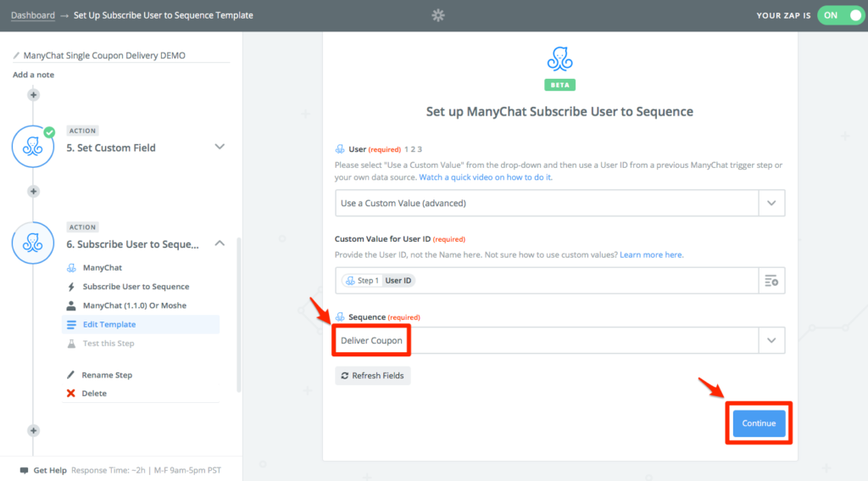Click the pencil icon next to the zap name
This screenshot has width=868, height=481.
16,55
